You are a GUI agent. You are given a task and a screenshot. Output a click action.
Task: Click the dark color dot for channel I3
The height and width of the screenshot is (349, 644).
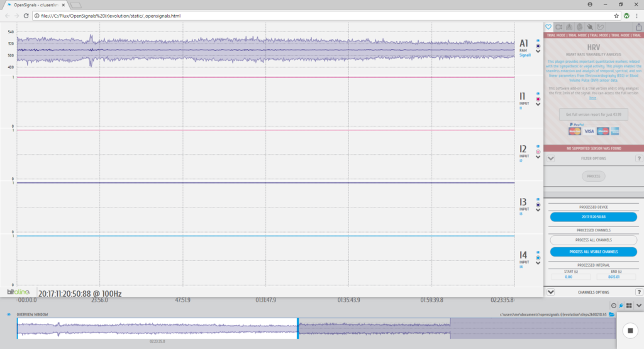[538, 204]
